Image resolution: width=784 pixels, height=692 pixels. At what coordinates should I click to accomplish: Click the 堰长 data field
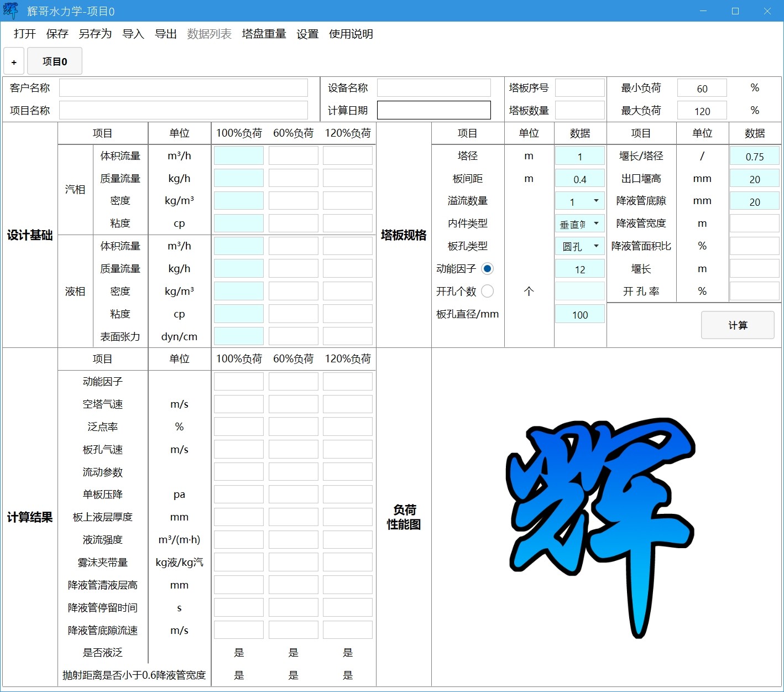(755, 269)
